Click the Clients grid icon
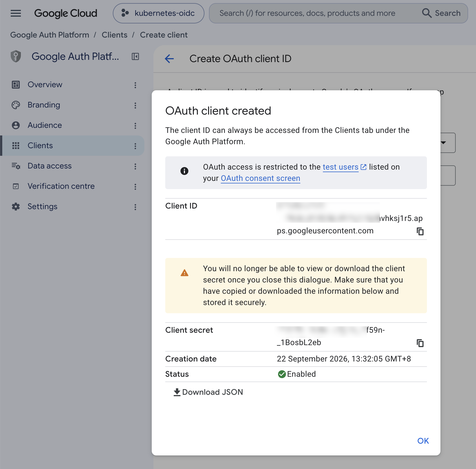The width and height of the screenshot is (476, 469). 16,146
